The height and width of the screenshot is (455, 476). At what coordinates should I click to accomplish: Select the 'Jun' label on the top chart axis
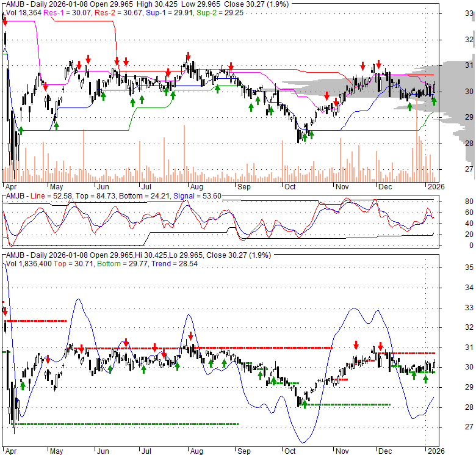point(103,186)
